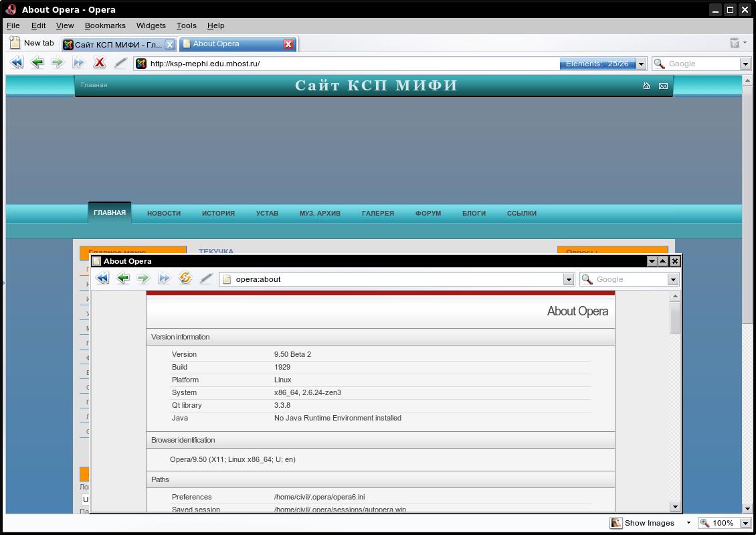Click the zoom magnifier icon in status bar
The image size is (756, 535).
(x=704, y=523)
